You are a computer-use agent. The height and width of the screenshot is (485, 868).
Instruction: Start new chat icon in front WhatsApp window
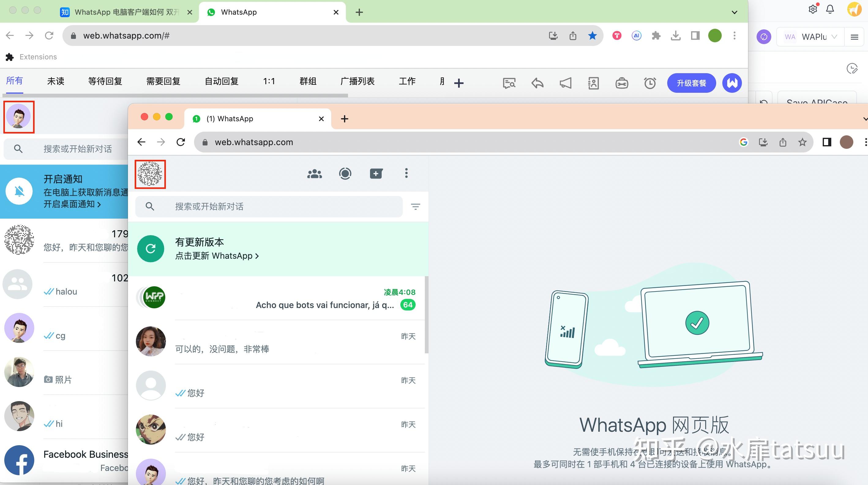pos(376,174)
